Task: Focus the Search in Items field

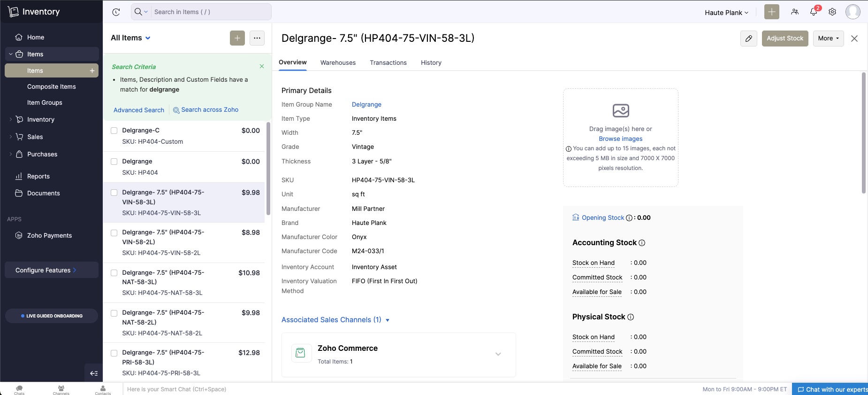Action: click(211, 12)
